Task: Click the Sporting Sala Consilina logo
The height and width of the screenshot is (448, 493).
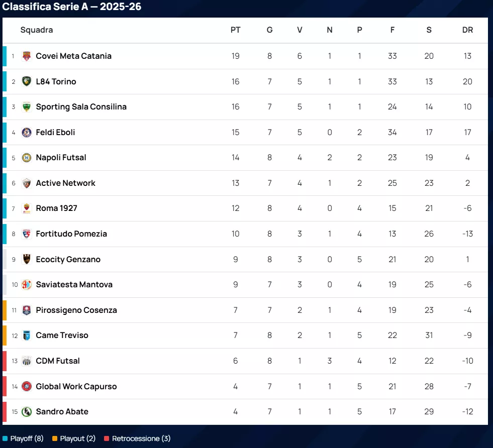Action: pos(27,107)
